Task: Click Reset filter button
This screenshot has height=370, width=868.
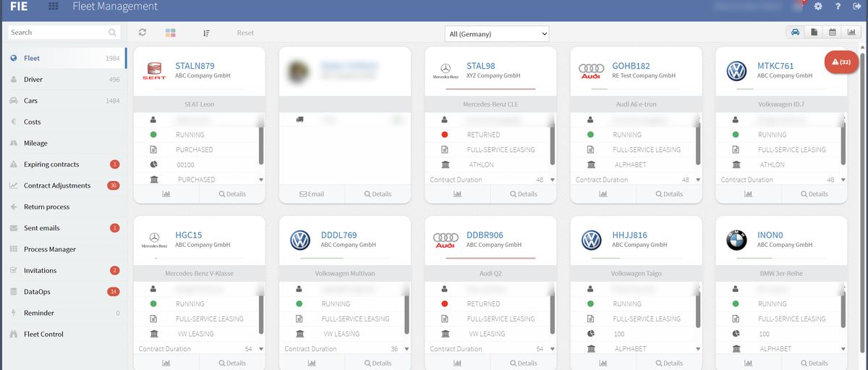Action: pyautogui.click(x=245, y=33)
